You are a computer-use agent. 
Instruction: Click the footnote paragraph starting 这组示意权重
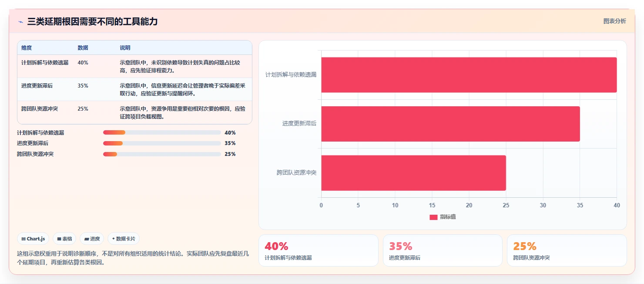(x=133, y=258)
